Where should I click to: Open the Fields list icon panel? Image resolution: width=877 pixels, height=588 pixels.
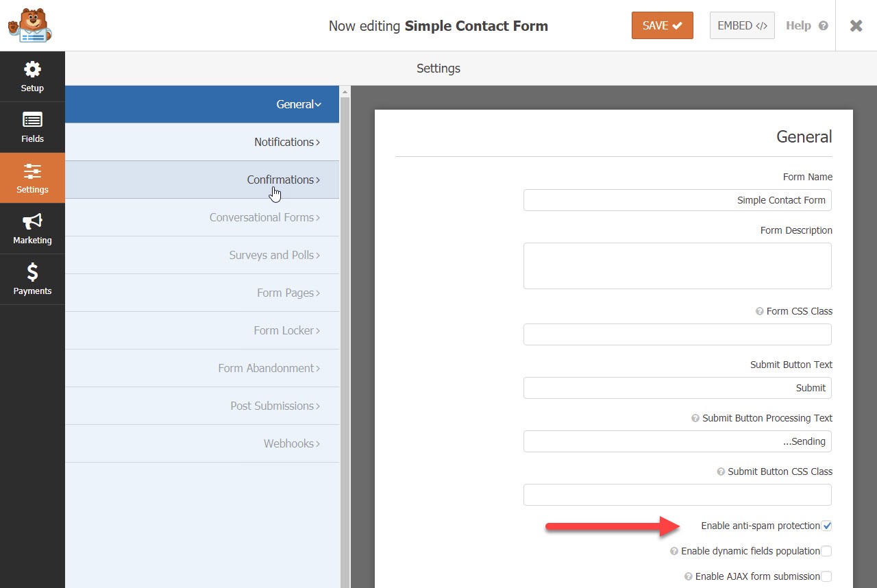click(x=32, y=127)
